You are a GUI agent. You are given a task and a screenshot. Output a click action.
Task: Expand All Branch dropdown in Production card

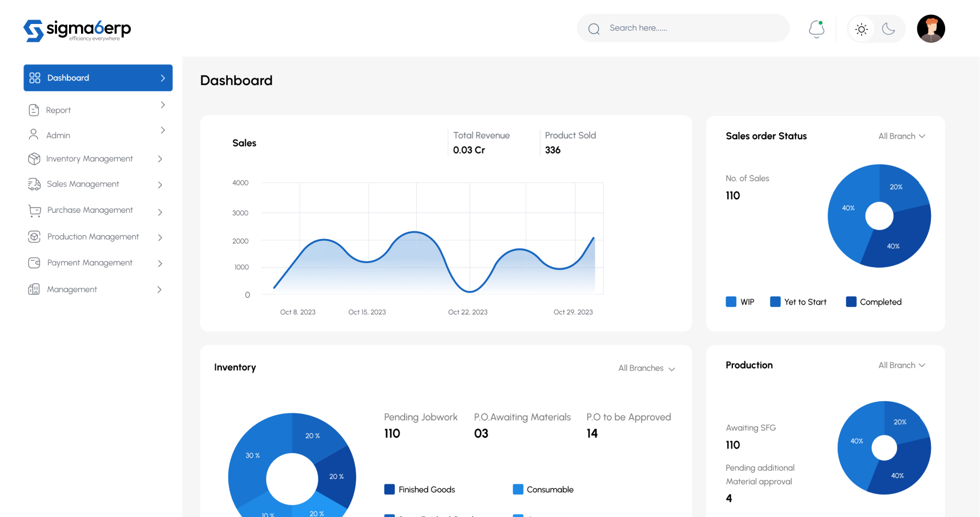(901, 365)
